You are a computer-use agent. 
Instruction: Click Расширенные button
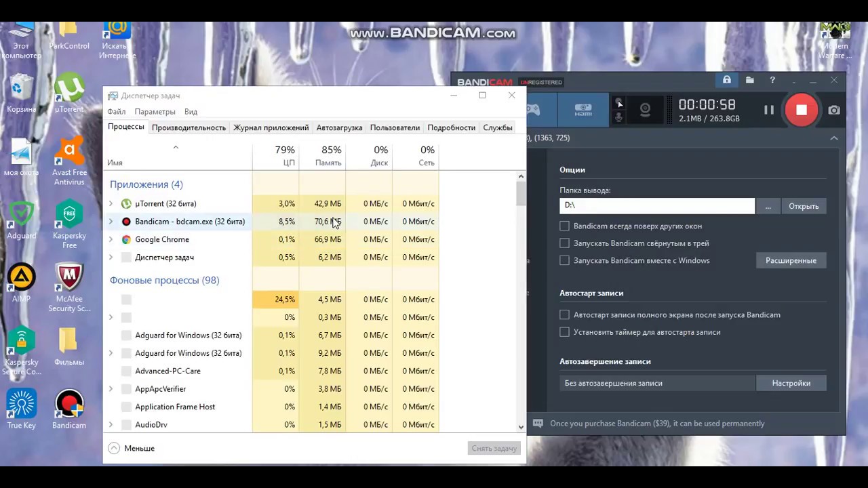pos(791,260)
